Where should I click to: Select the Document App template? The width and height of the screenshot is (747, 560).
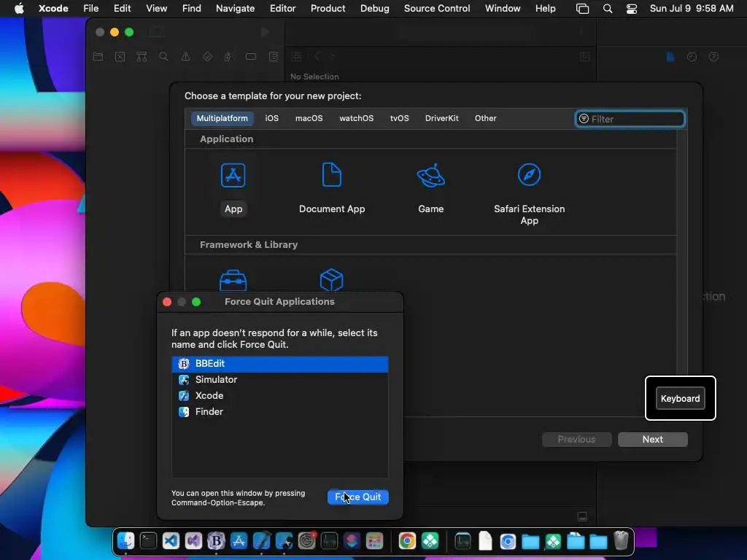point(332,189)
